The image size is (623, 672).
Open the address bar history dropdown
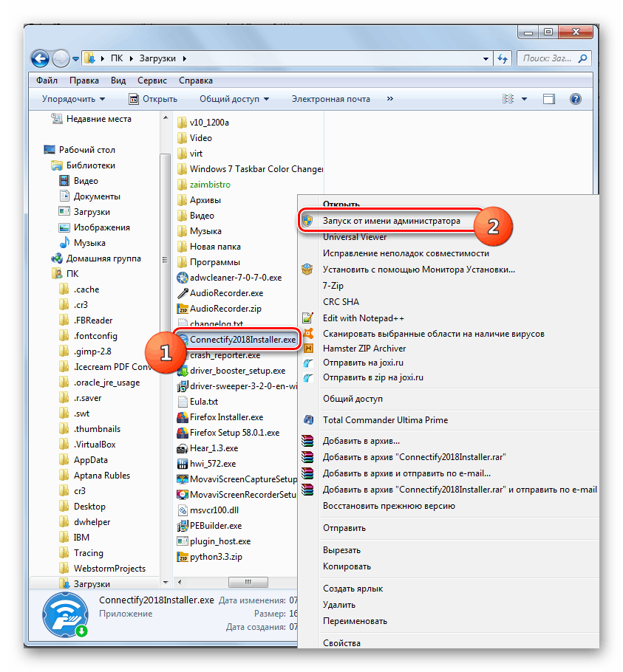tap(486, 59)
